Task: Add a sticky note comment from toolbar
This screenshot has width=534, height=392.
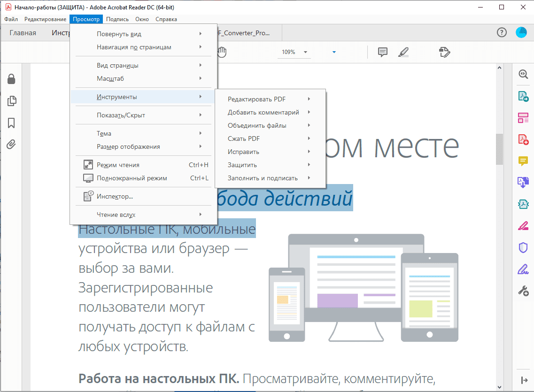Action: [x=383, y=52]
